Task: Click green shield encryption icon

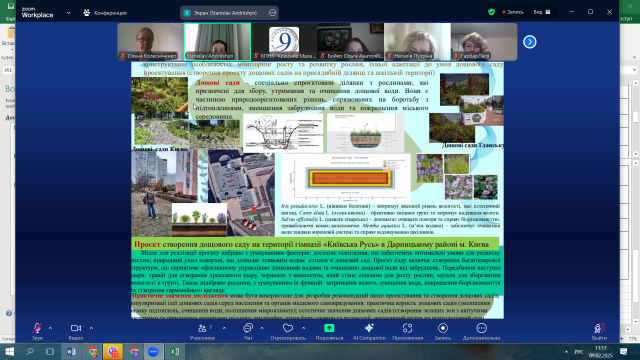Action: tap(491, 12)
